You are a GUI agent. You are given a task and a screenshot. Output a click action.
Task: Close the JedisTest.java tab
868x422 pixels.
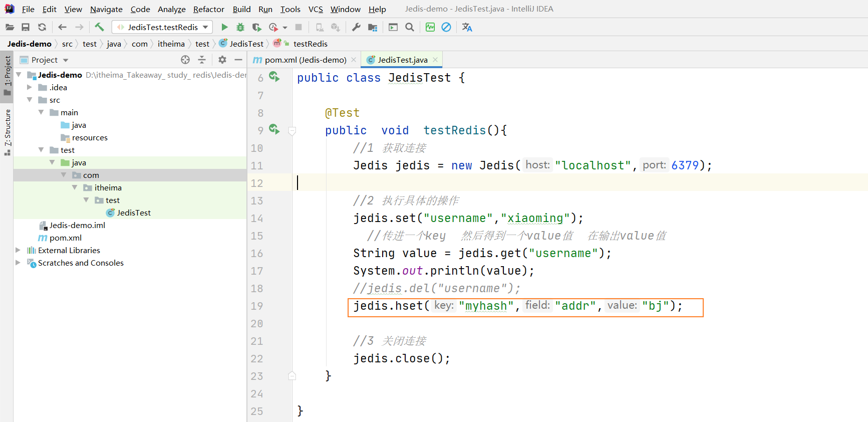[435, 60]
